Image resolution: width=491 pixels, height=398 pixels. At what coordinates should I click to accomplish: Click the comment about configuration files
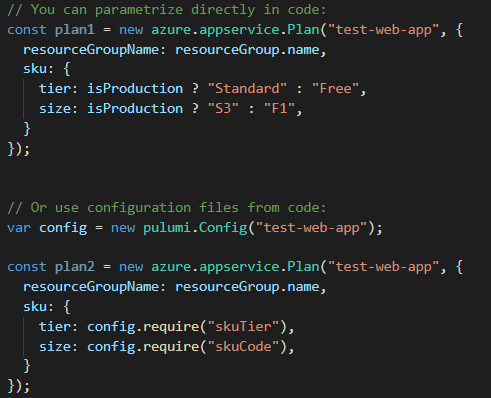pos(167,208)
